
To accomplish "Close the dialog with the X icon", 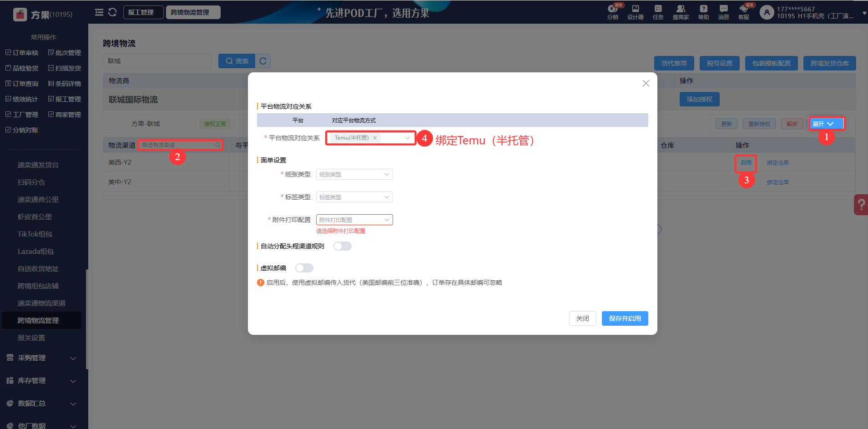I will click(x=646, y=83).
